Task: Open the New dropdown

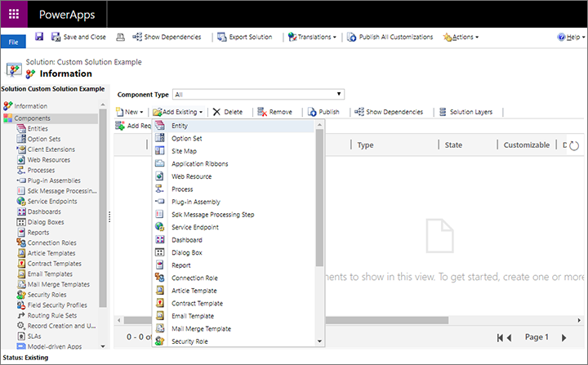Action: (x=130, y=112)
